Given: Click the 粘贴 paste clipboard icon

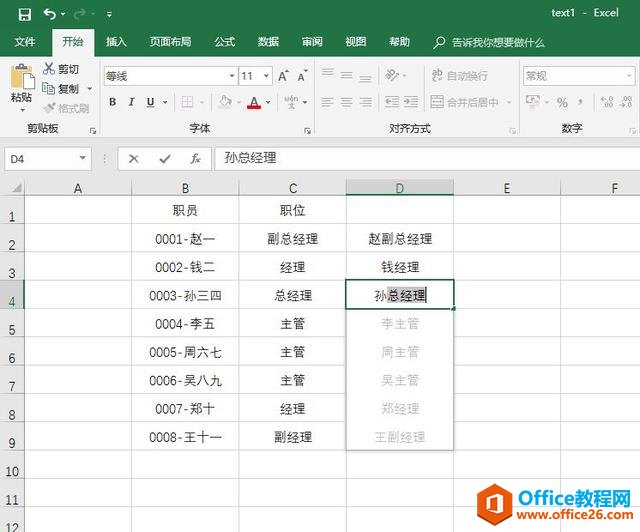Looking at the screenshot, I should pyautogui.click(x=22, y=78).
